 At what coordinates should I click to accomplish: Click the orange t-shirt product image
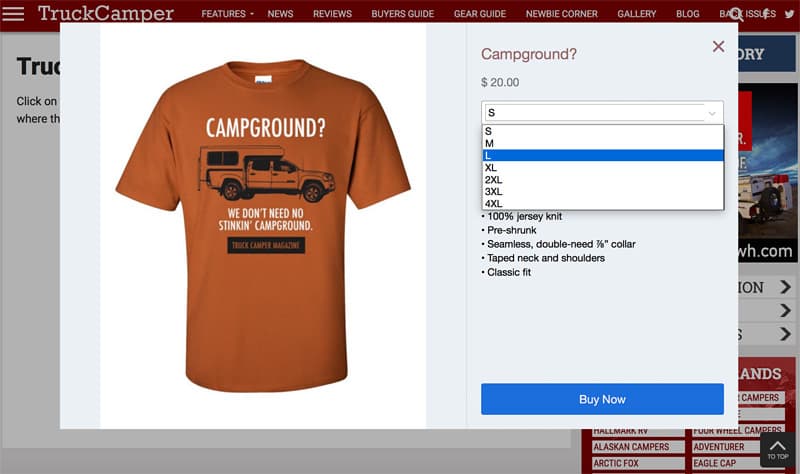tap(263, 226)
